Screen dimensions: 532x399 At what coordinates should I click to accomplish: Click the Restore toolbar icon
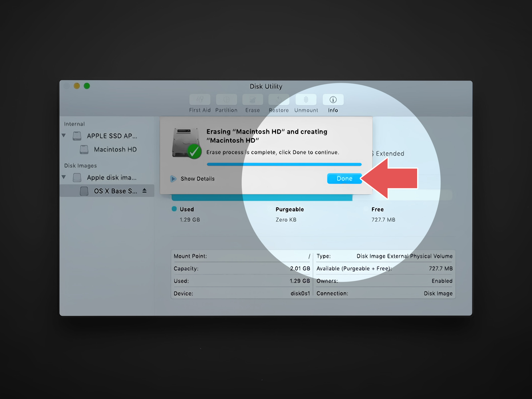[x=279, y=100]
